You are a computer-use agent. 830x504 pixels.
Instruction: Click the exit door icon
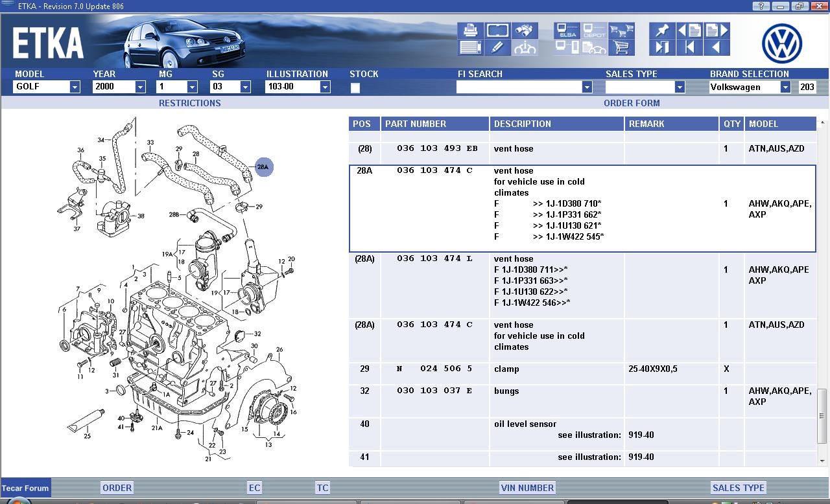pyautogui.click(x=662, y=47)
